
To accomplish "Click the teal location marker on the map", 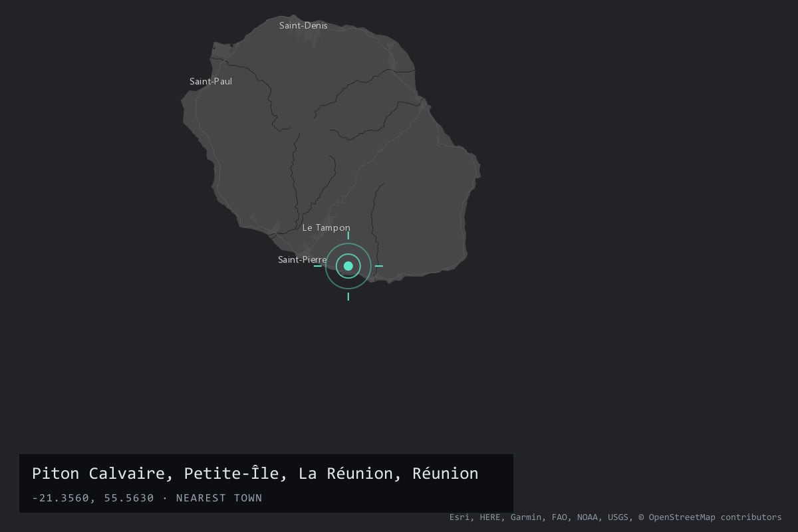I will (348, 266).
